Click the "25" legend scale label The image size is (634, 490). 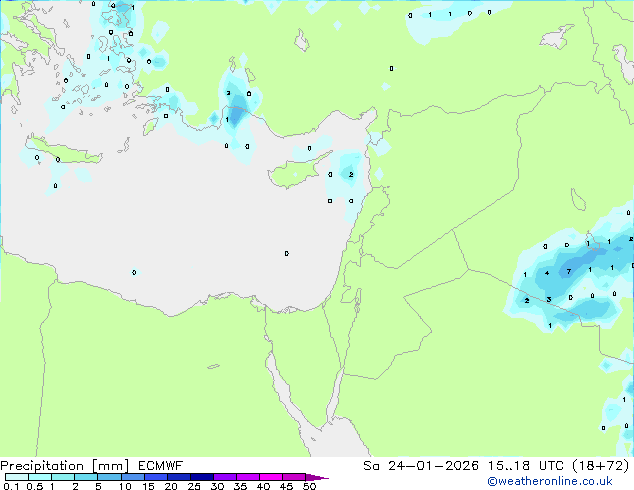click(x=194, y=486)
